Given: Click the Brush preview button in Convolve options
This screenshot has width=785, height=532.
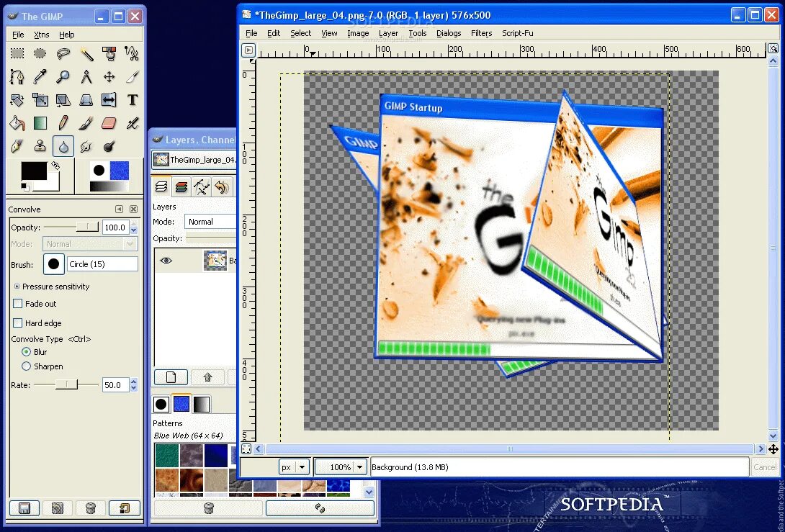Looking at the screenshot, I should 53,264.
